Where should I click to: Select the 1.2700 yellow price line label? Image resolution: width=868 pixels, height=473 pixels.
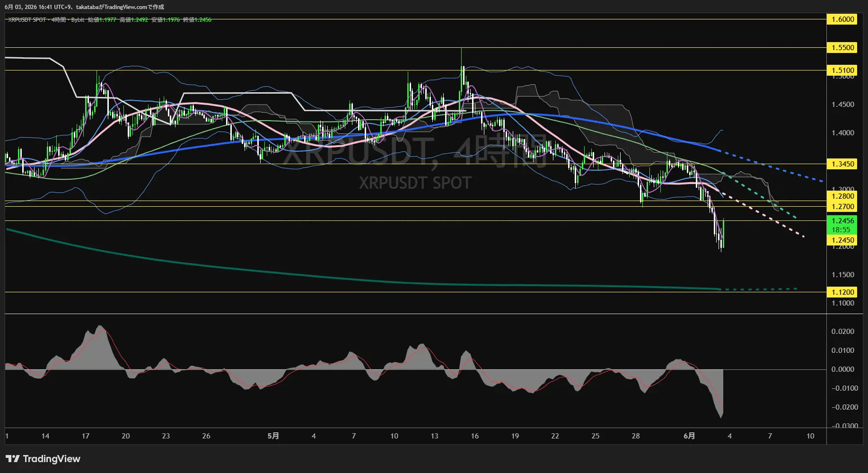[842, 207]
